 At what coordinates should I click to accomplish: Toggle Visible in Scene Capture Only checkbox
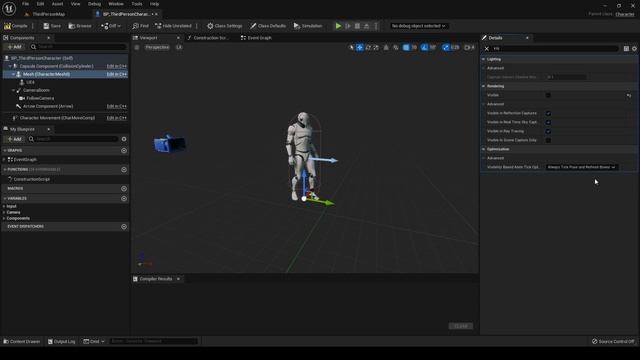coord(548,140)
